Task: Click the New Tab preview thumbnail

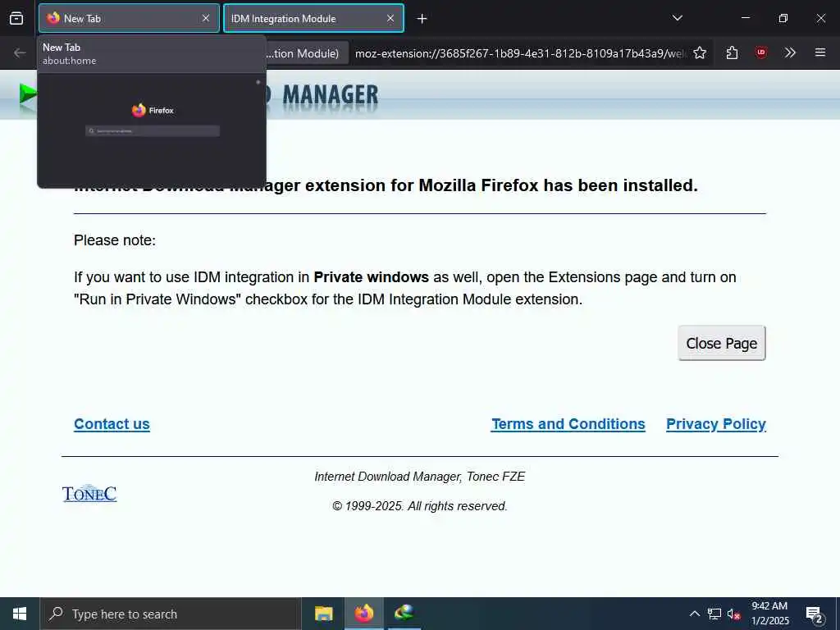Action: 152,130
